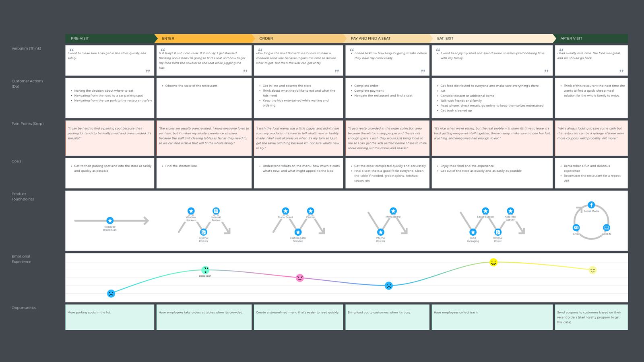644x362 pixels.
Task: Select 'Have employees take orders at tables' card
Action: click(204, 317)
